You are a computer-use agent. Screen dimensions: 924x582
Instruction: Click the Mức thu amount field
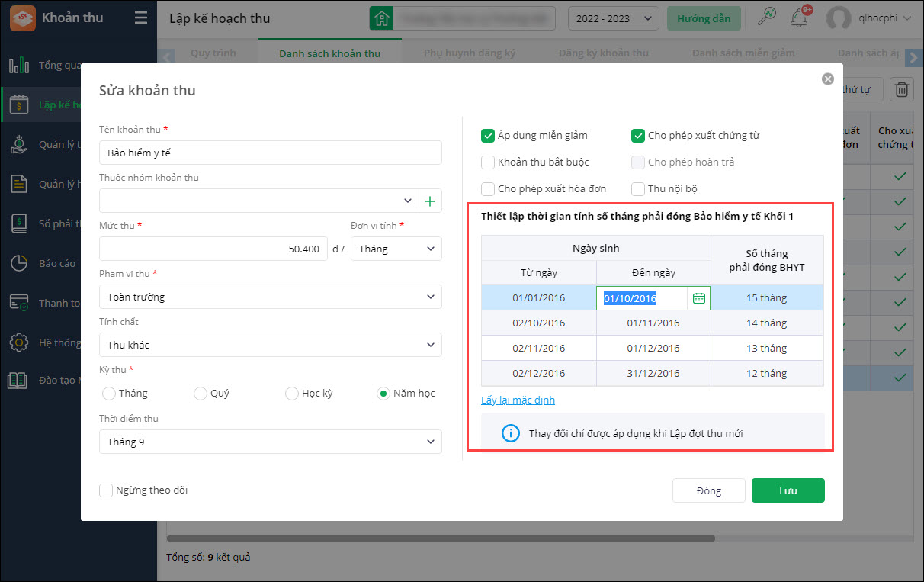(213, 249)
